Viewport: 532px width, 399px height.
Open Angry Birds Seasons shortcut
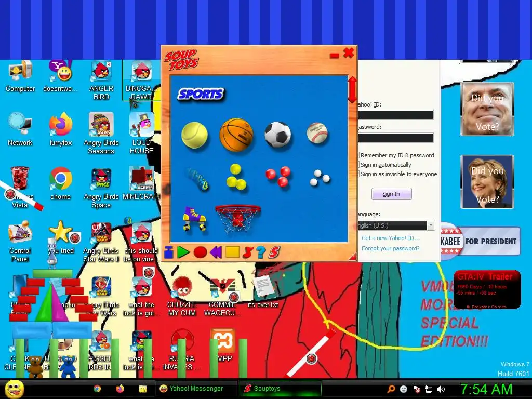click(101, 134)
